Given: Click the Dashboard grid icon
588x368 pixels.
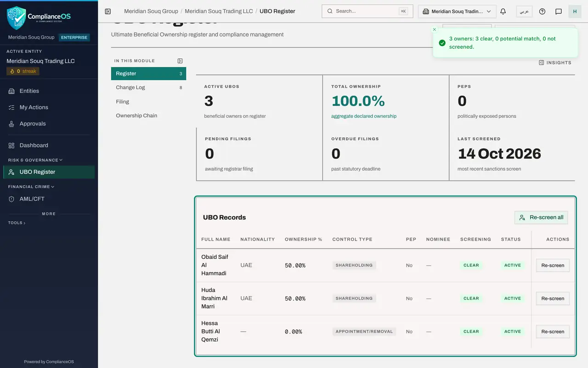Looking at the screenshot, I should [x=11, y=145].
